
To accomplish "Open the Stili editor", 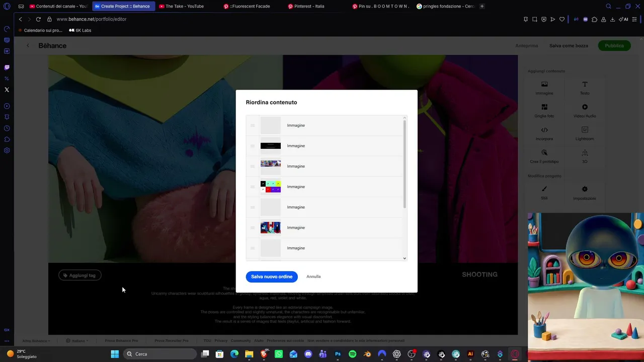I will (544, 193).
